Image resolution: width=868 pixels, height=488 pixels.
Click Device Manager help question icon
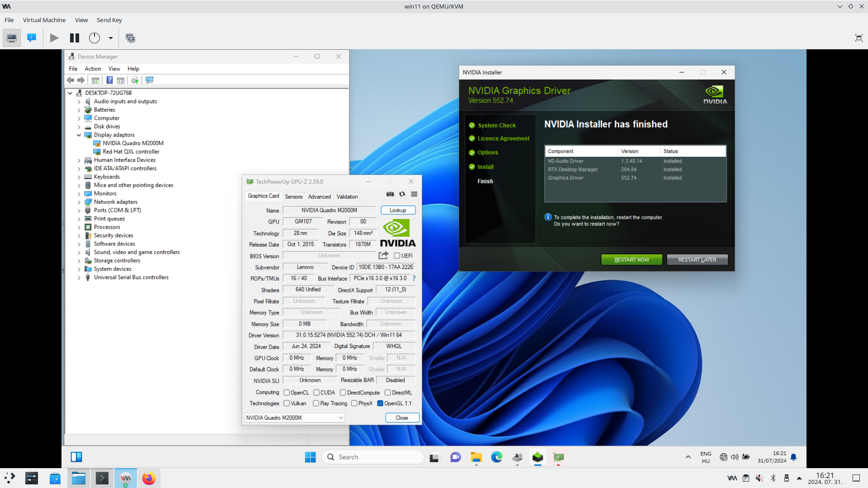coord(109,80)
